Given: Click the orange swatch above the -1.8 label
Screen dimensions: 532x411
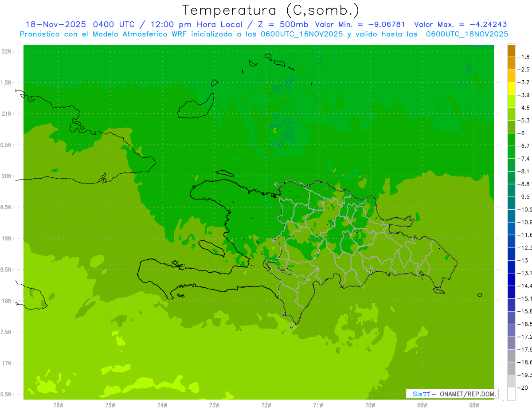Looking at the screenshot, I should [x=511, y=51].
